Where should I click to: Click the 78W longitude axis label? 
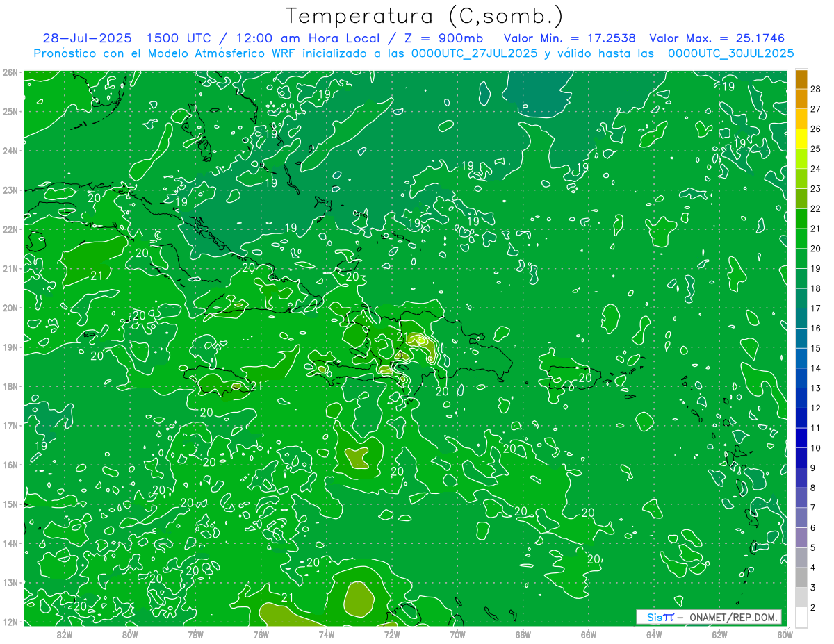pyautogui.click(x=195, y=634)
